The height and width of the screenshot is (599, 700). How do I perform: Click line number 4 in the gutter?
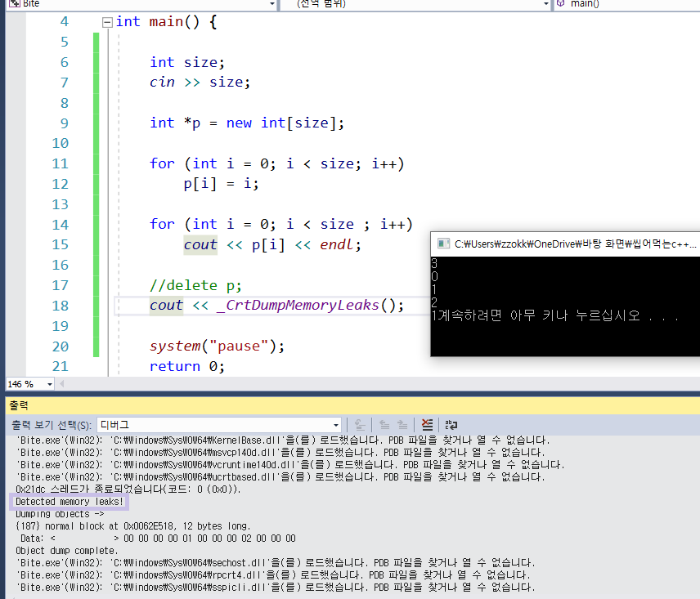[x=65, y=21]
